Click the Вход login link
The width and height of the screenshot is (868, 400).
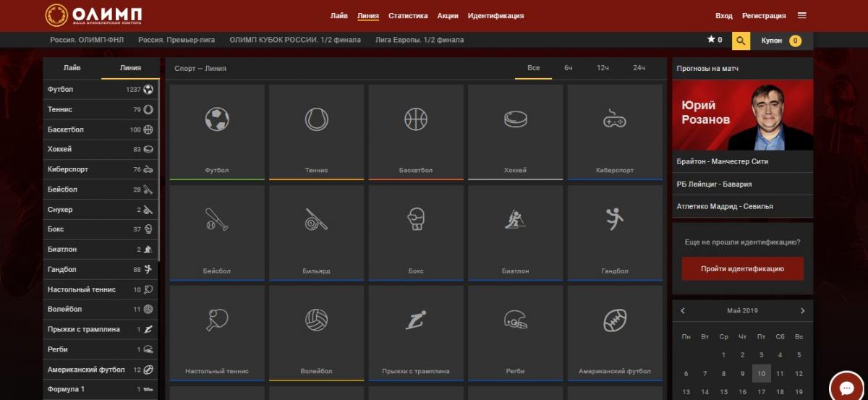coord(723,15)
